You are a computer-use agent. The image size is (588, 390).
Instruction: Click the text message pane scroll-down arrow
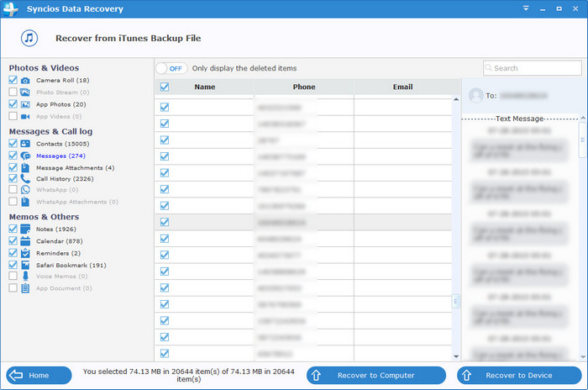click(x=583, y=356)
